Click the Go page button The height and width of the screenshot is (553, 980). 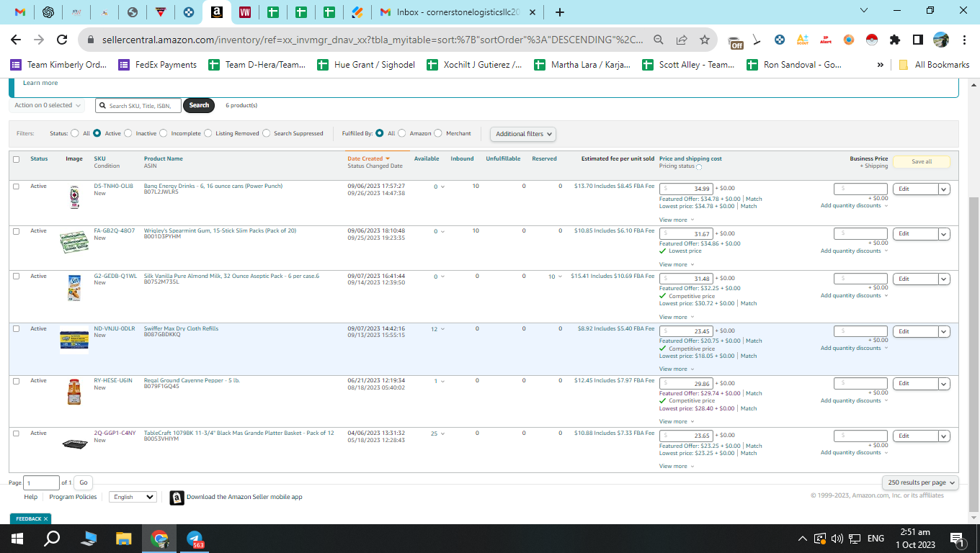pos(84,482)
